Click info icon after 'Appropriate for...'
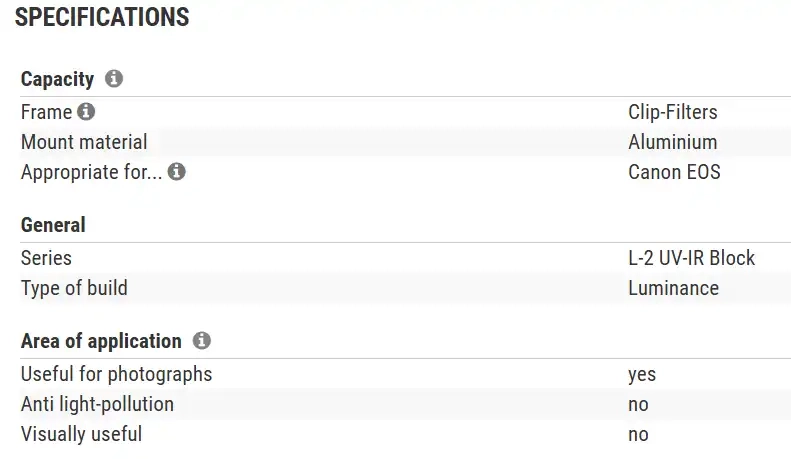This screenshot has height=459, width=791. (177, 172)
